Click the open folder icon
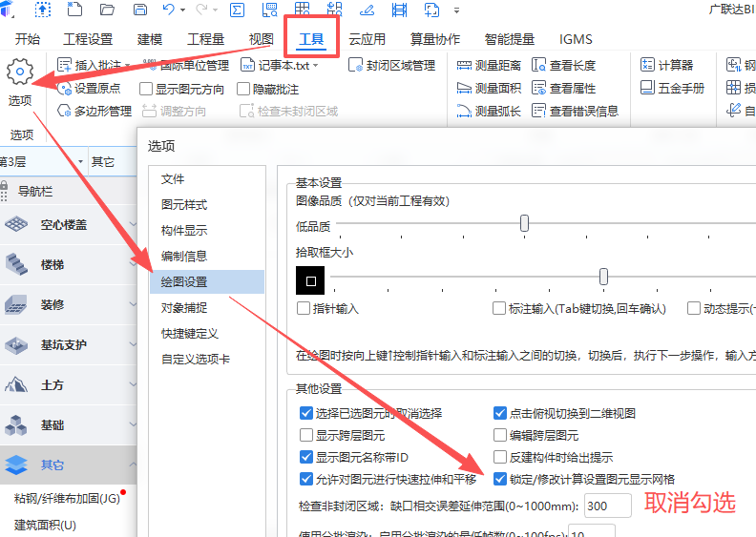 point(107,10)
